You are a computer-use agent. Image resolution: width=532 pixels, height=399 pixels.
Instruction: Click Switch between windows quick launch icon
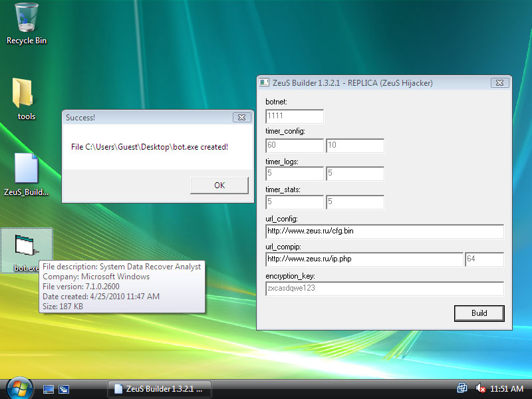click(x=65, y=389)
